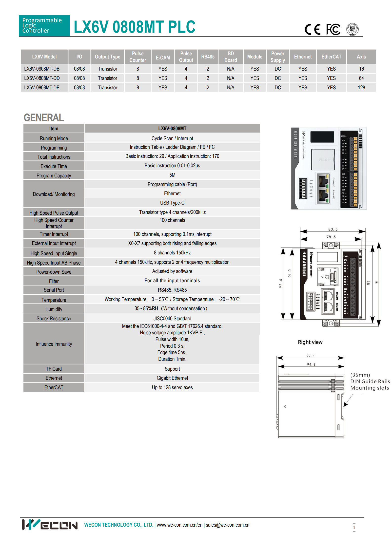This screenshot has height=554, width=392.
Task: Click the "97.1" depth dimension label
Action: point(311,356)
